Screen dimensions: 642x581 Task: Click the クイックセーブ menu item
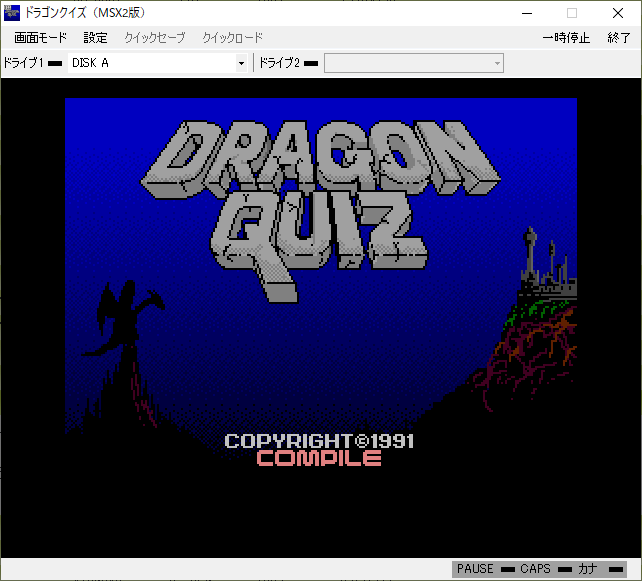155,38
